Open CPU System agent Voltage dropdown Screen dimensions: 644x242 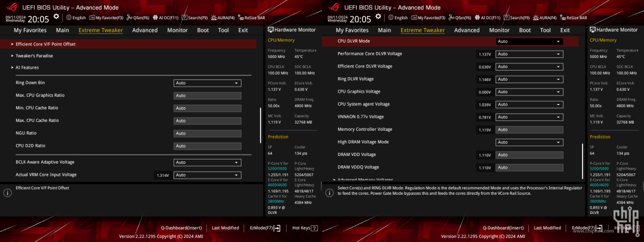click(530, 105)
